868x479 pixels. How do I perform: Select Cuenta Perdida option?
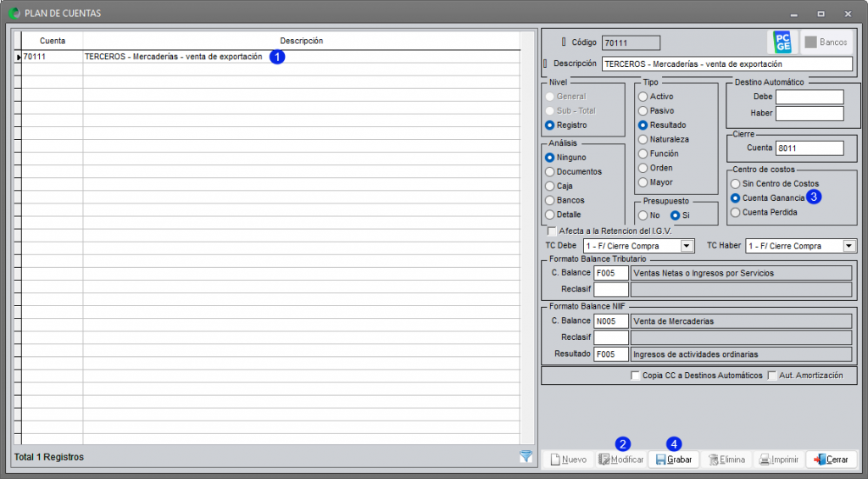[x=735, y=212]
